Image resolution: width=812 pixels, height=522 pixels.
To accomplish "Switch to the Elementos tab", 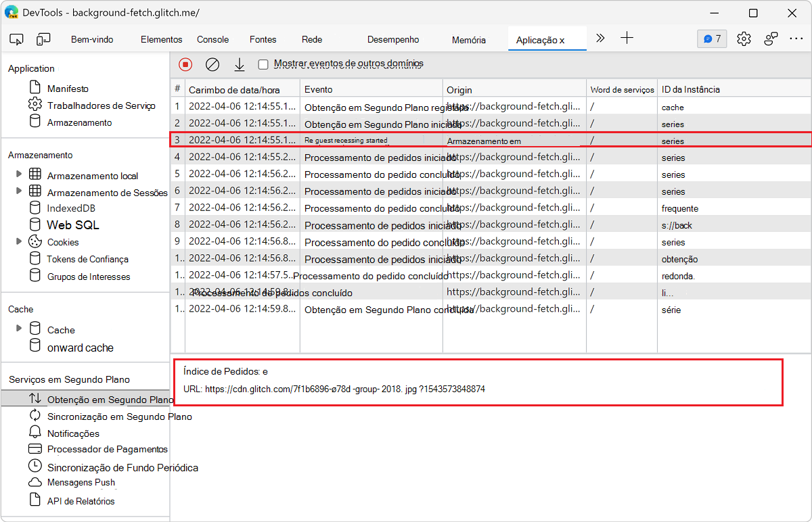I will tap(161, 39).
